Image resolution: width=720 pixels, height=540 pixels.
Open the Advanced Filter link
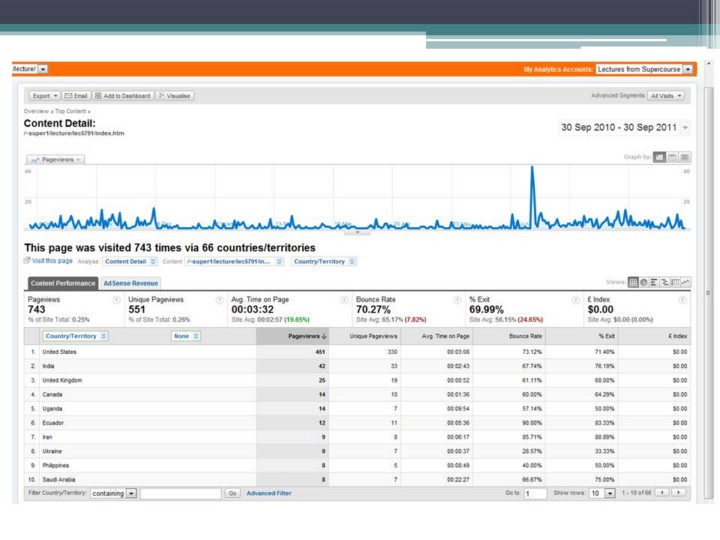[x=269, y=493]
